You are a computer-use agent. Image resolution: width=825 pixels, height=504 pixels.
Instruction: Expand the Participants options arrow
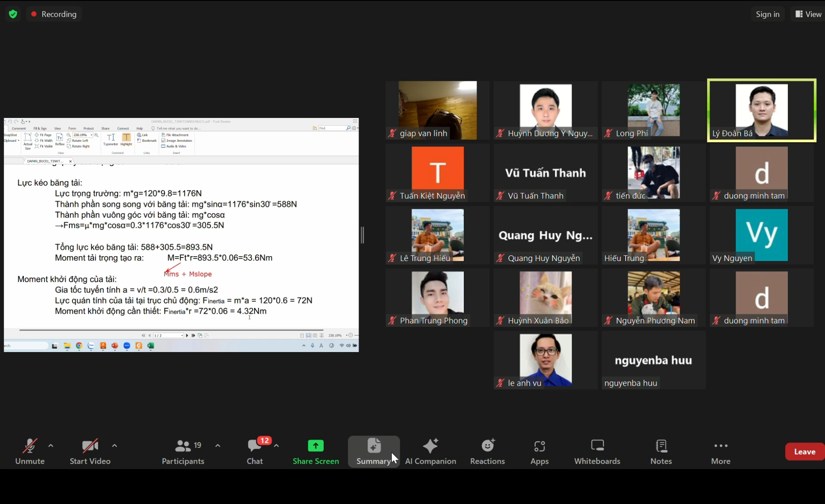(x=218, y=446)
